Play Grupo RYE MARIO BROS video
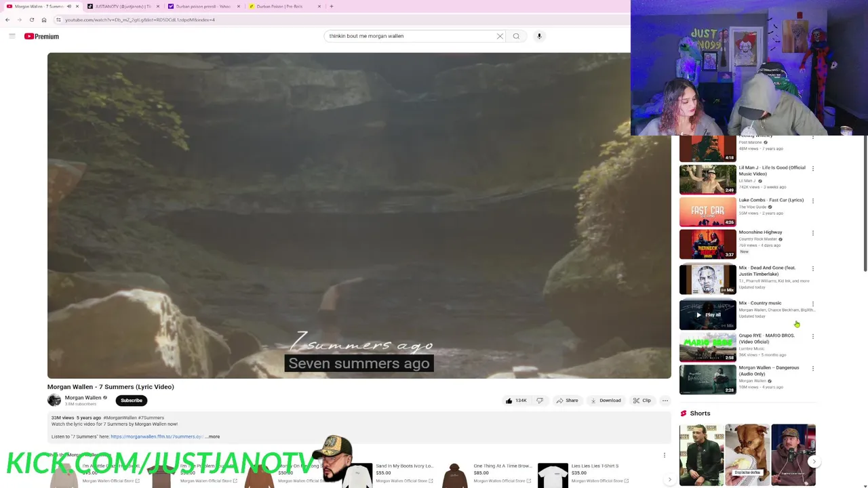Viewport: 868px width, 488px height. [x=707, y=347]
